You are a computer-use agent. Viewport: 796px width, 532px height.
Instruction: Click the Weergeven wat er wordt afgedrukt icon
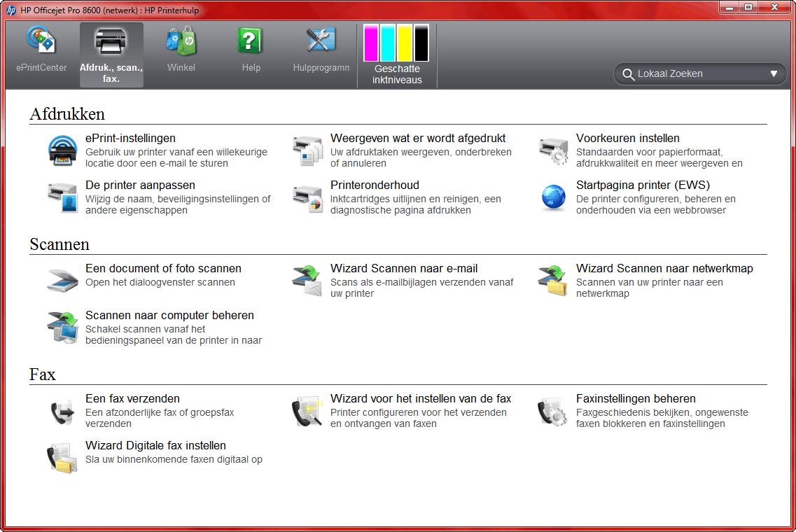coord(307,150)
